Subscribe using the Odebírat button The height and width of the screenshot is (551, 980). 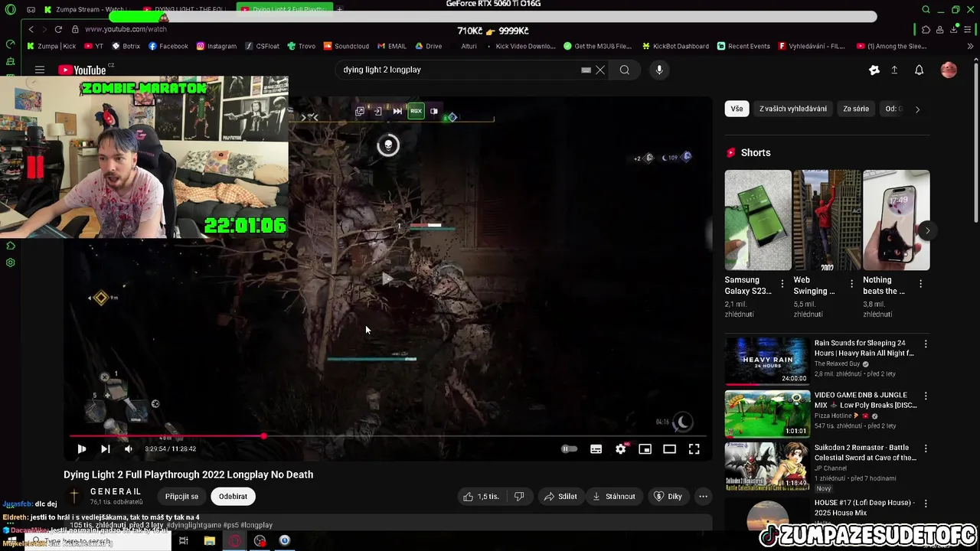233,497
